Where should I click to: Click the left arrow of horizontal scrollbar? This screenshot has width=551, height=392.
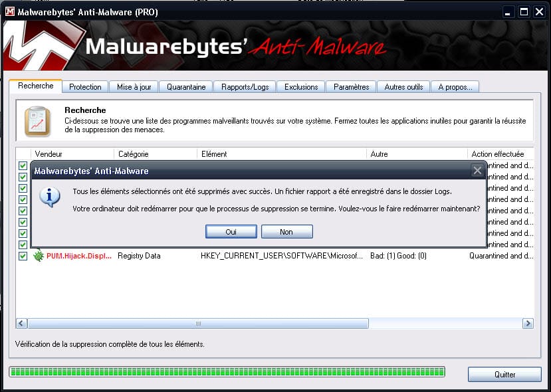pyautogui.click(x=22, y=323)
